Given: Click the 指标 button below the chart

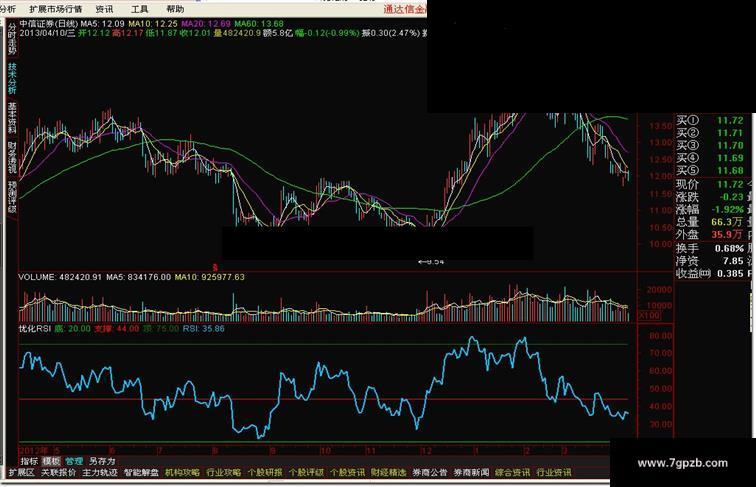Looking at the screenshot, I should pyautogui.click(x=29, y=461).
